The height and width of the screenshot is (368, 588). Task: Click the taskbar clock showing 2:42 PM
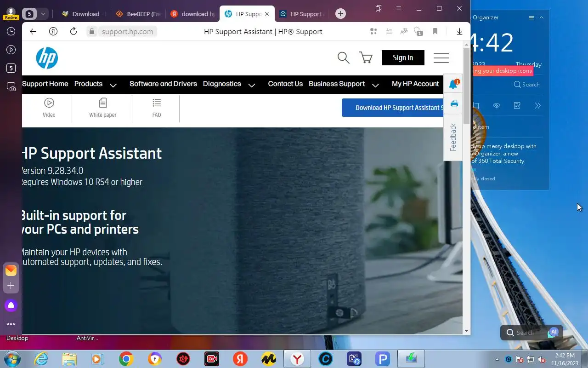(565, 359)
